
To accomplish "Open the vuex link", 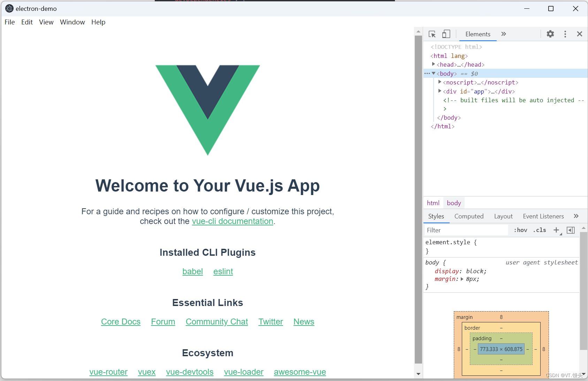I will point(147,372).
